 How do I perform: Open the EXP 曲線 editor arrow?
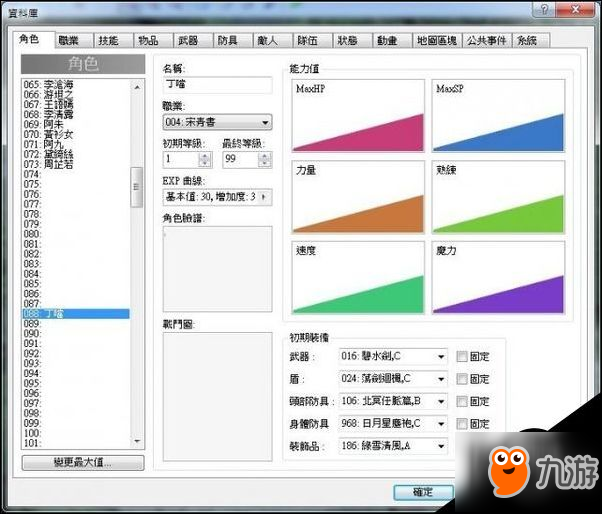click(264, 197)
